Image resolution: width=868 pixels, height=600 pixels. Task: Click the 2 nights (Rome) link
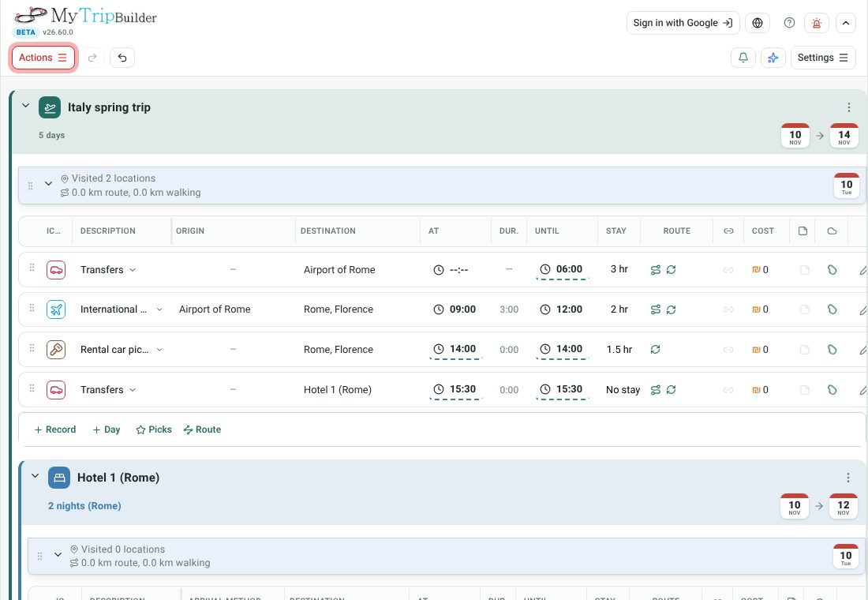pos(84,506)
